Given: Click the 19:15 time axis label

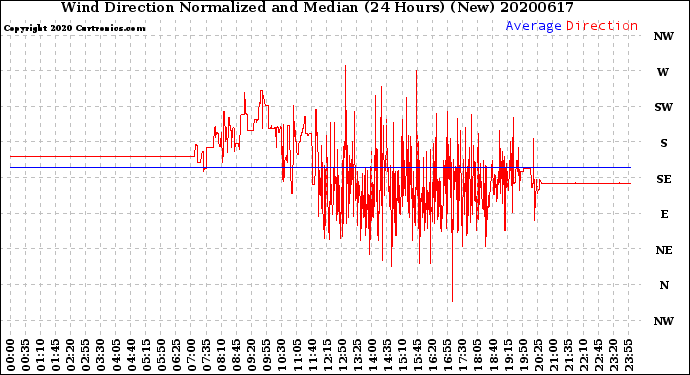Looking at the screenshot, I should [x=508, y=355].
